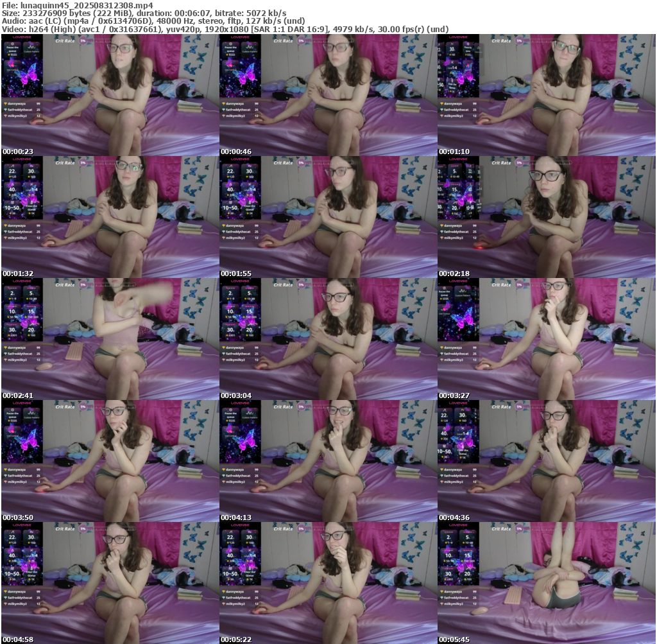Viewport: 657px width, 644px height.
Task: Click the Size and duration info line
Action: tap(144, 13)
